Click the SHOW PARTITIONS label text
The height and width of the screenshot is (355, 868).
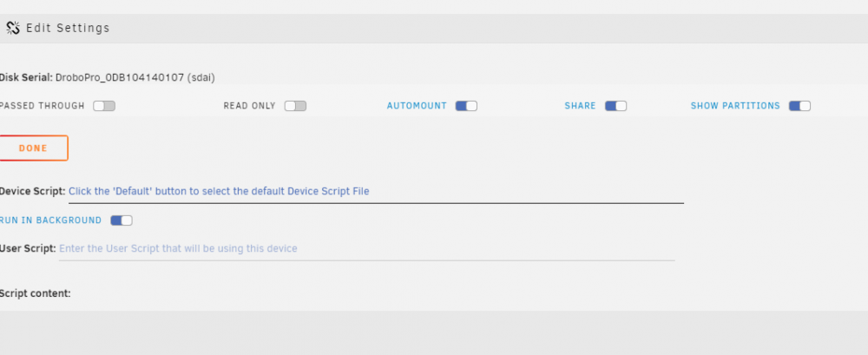click(x=735, y=106)
